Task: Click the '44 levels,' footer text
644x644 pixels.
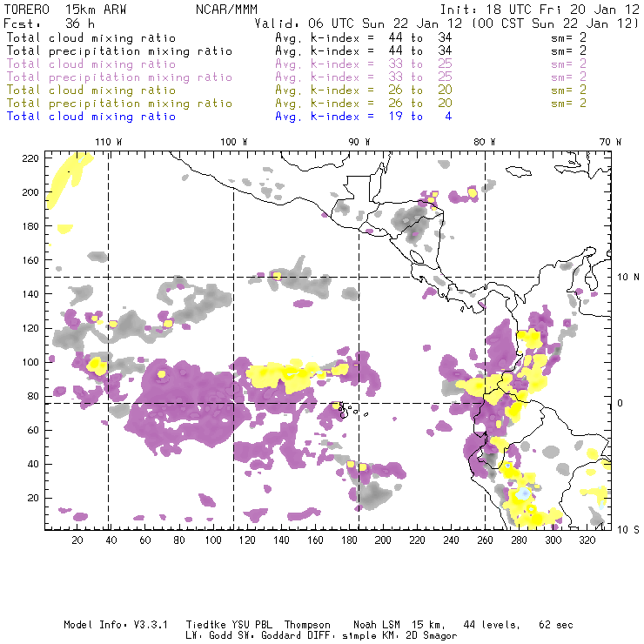Action: click(x=492, y=625)
